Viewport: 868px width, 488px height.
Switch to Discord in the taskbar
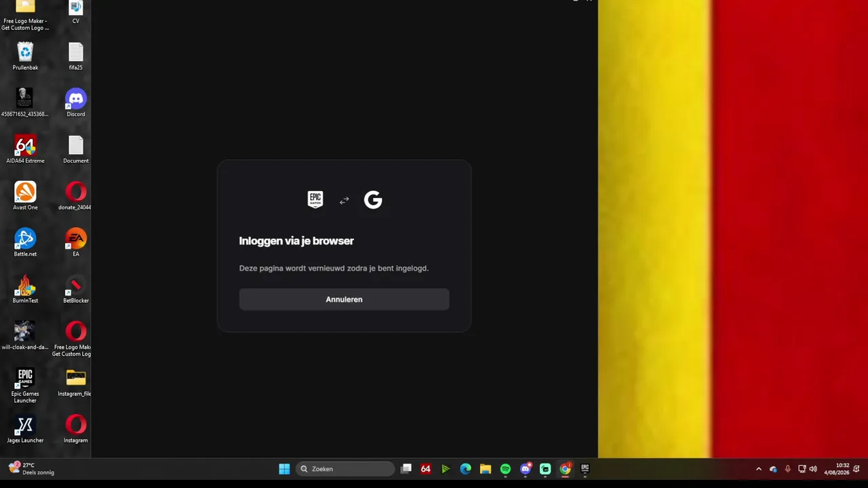pyautogui.click(x=526, y=469)
